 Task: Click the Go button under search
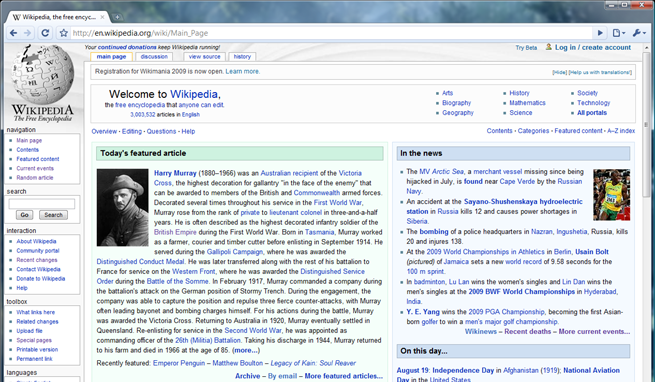(x=24, y=215)
